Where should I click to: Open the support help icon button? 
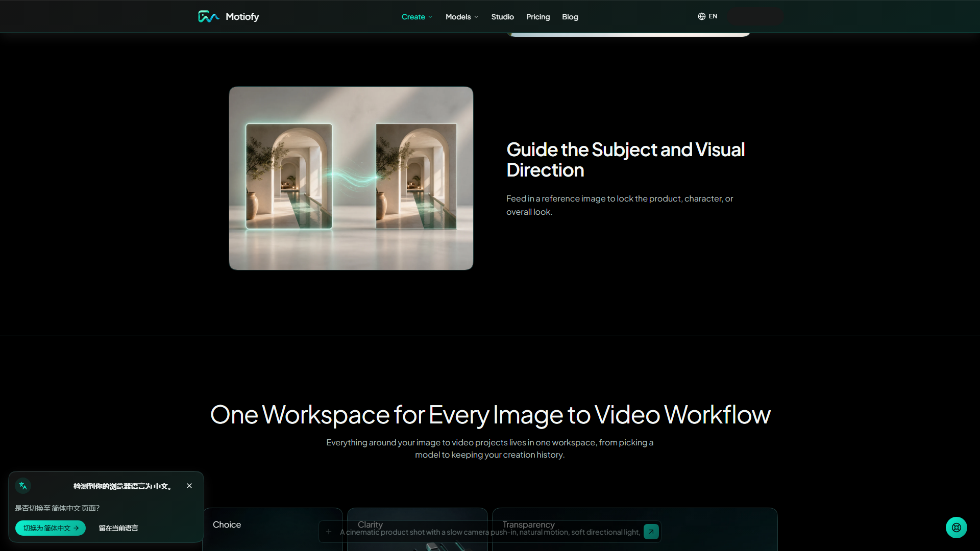[957, 528]
